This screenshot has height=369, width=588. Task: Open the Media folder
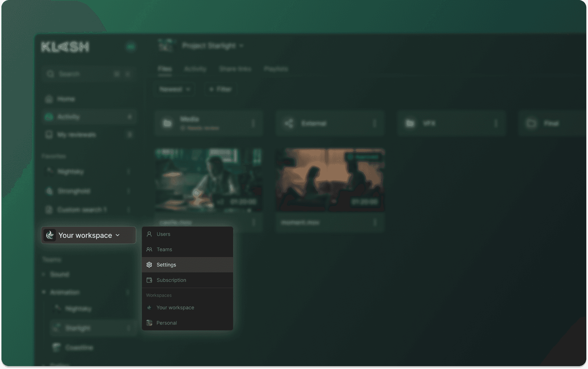[x=209, y=123]
